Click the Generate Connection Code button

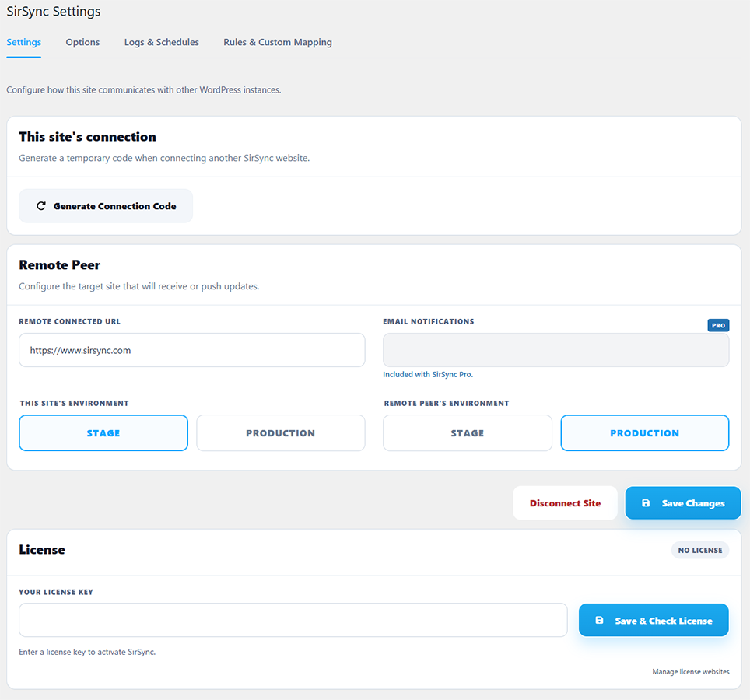[106, 206]
